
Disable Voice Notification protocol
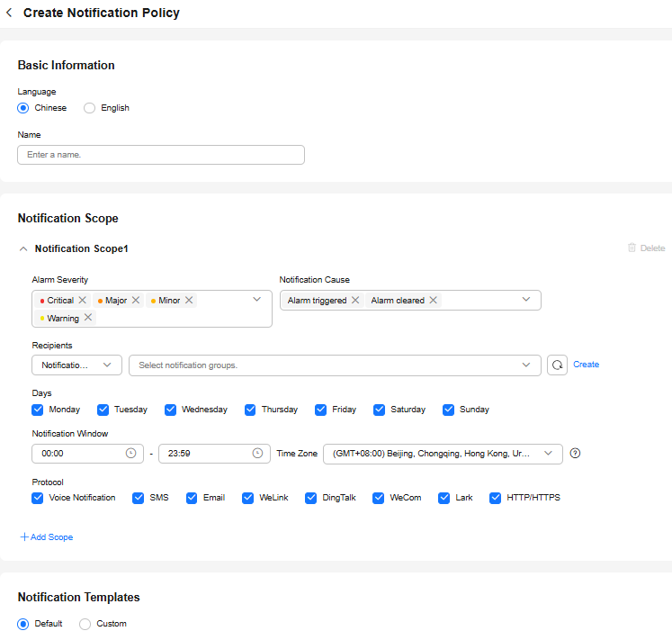(x=38, y=498)
